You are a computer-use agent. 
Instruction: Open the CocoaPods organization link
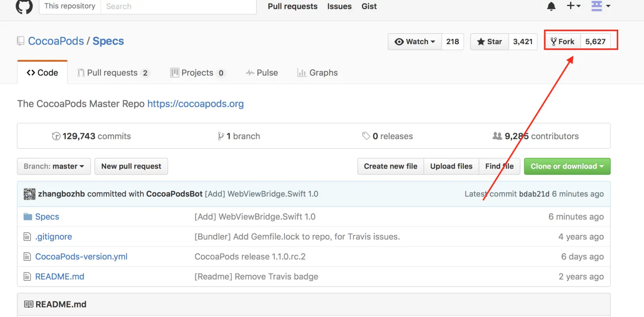click(x=56, y=41)
